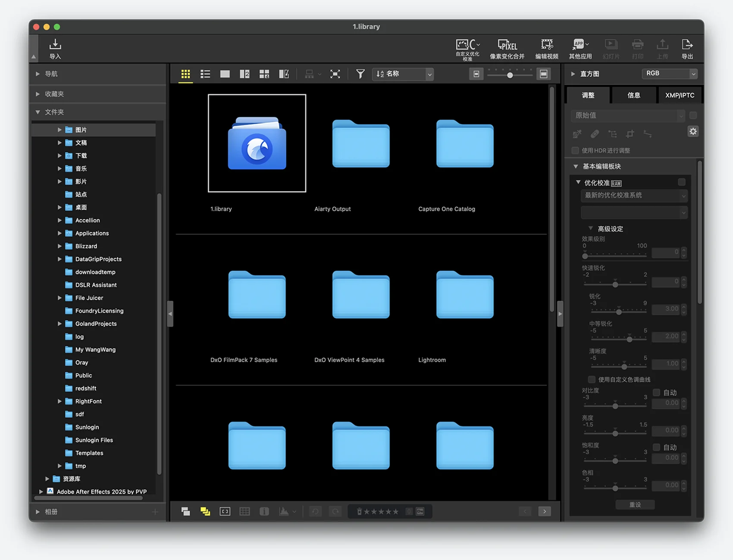Open the 原始值 adjustment dropdown
The image size is (733, 560).
coord(628,115)
